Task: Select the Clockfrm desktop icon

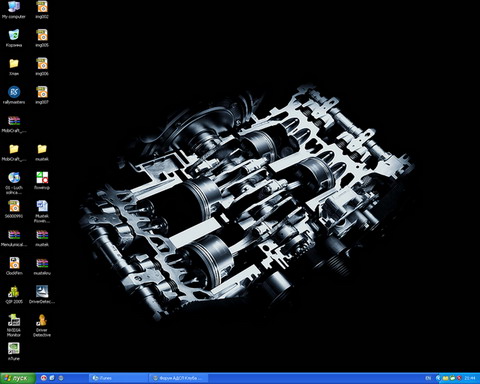Action: [x=14, y=266]
